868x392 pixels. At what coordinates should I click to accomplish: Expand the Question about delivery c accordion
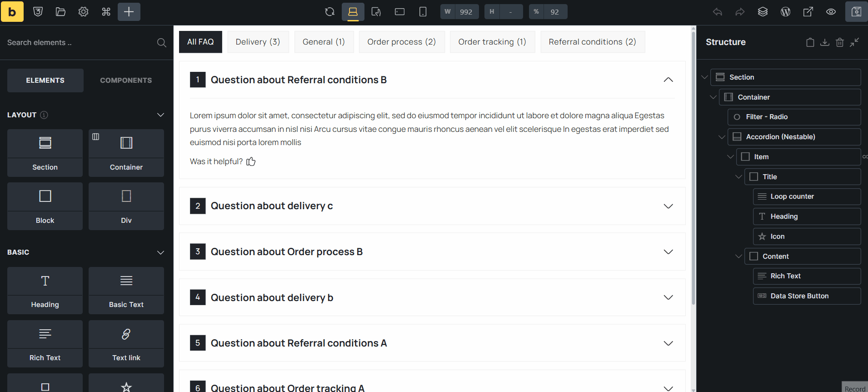tap(668, 206)
